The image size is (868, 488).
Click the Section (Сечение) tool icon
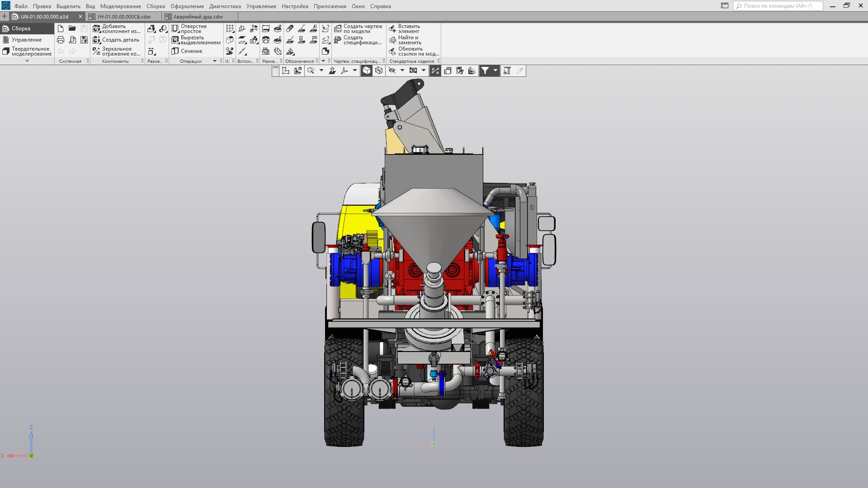(175, 51)
